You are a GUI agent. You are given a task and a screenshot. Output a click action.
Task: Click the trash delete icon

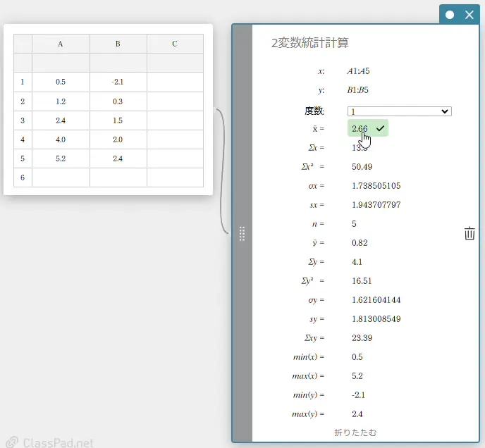click(x=469, y=234)
